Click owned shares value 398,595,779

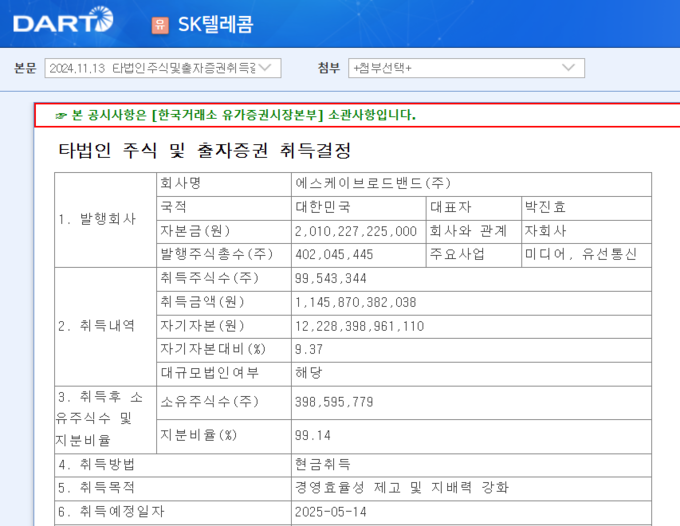(334, 402)
